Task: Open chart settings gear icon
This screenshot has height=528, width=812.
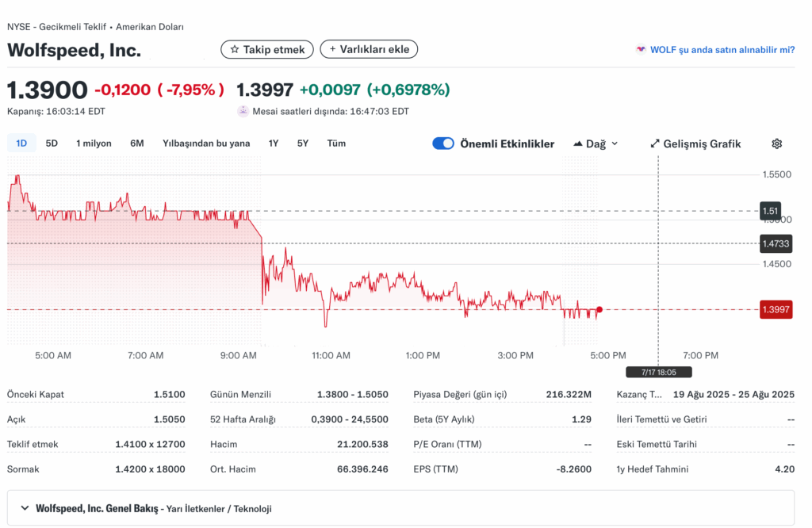Action: click(x=777, y=144)
